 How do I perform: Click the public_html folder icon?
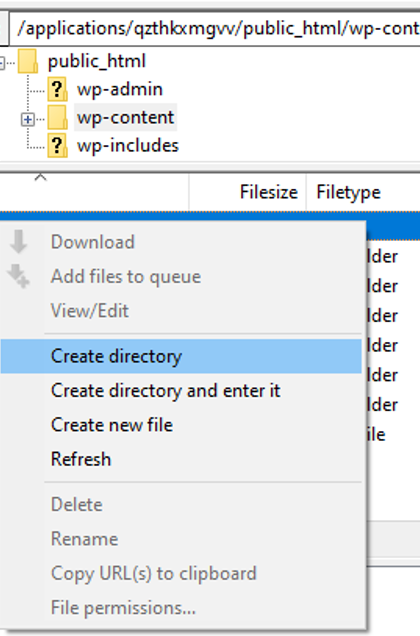tap(28, 61)
